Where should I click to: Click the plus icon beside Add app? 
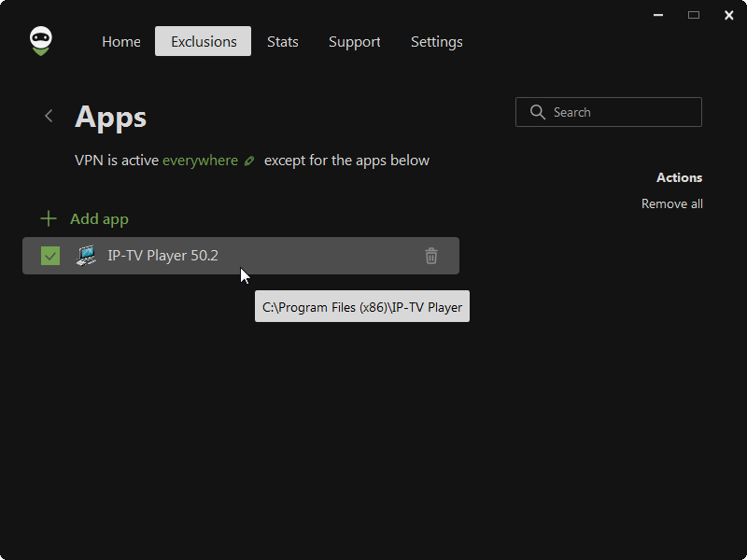tap(49, 219)
